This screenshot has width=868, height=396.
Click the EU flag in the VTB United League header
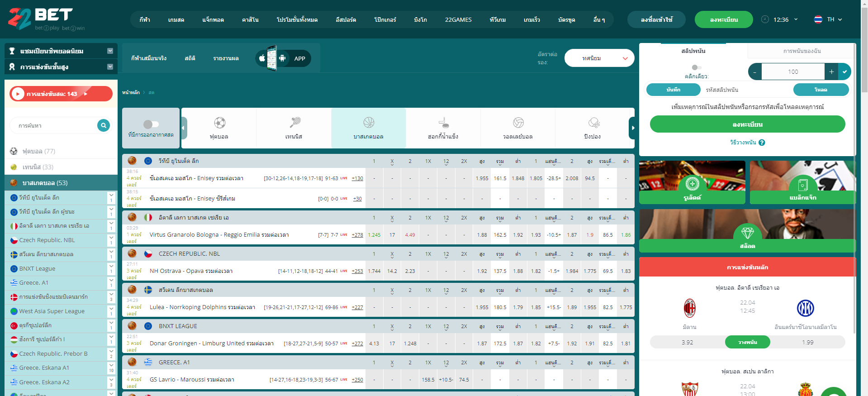[x=148, y=161]
